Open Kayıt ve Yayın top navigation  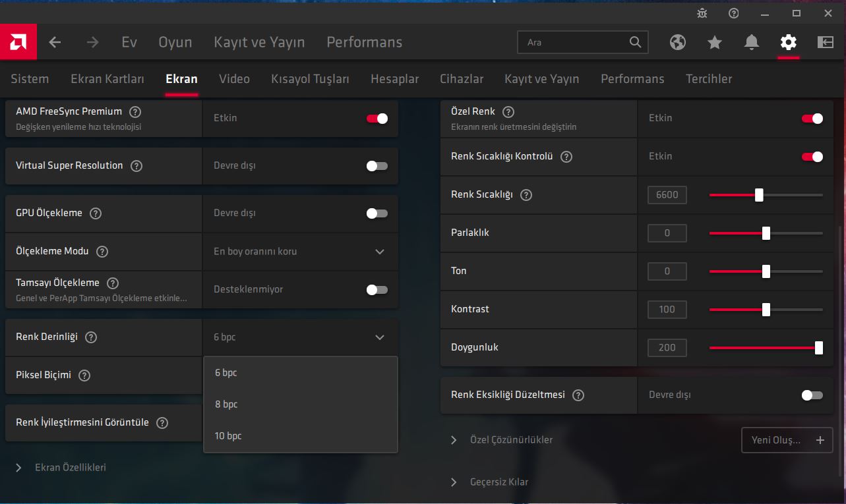pyautogui.click(x=259, y=42)
